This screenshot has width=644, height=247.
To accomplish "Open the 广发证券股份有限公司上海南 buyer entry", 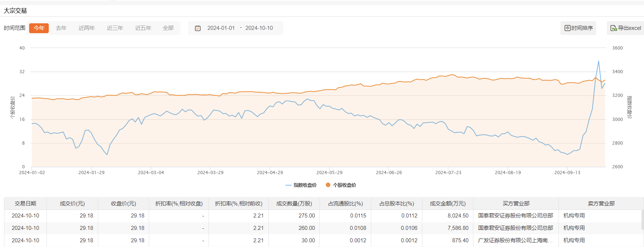I will coord(515,240).
